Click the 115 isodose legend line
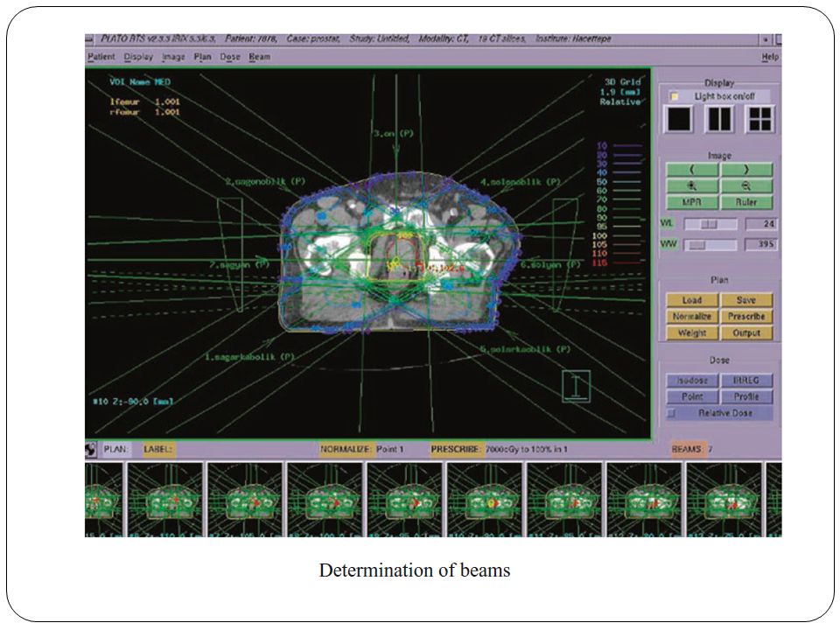 tap(619, 263)
